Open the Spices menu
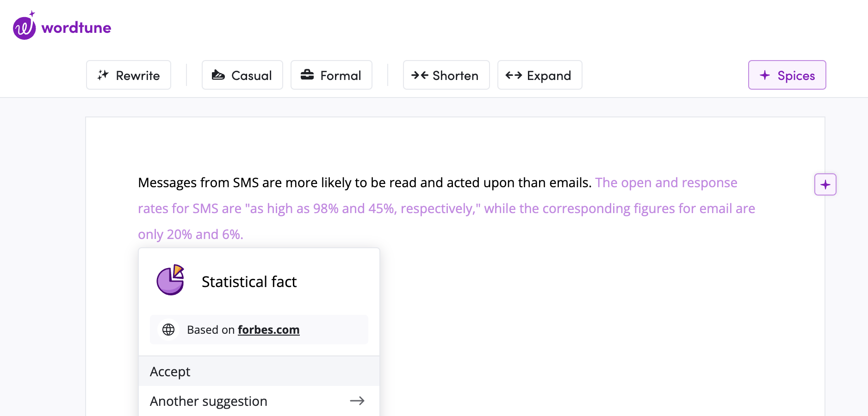 [787, 75]
